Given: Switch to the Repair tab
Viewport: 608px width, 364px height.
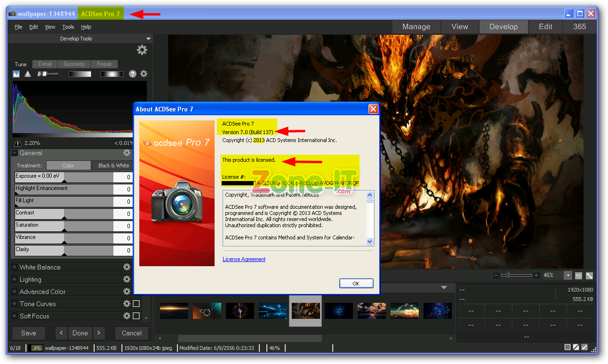Looking at the screenshot, I should pos(104,64).
